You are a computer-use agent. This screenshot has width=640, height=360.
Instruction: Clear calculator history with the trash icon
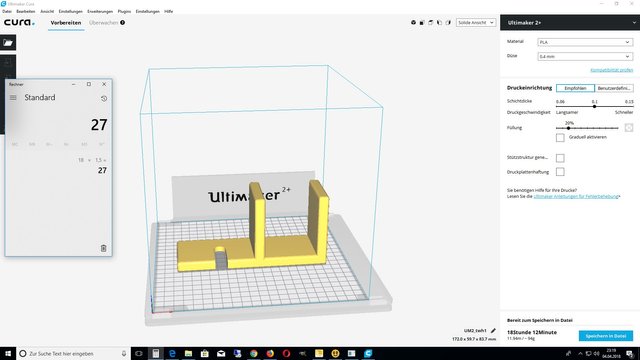click(x=103, y=248)
